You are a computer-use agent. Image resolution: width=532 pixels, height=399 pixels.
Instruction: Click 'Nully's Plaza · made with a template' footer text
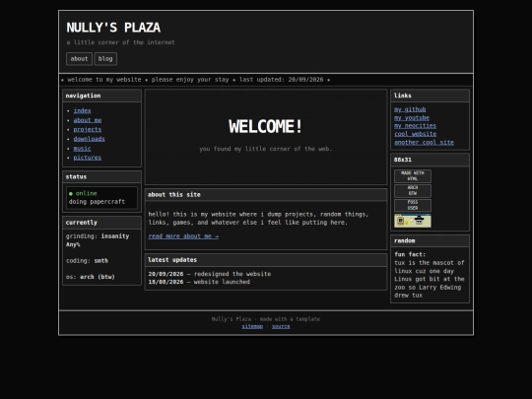[x=266, y=319]
